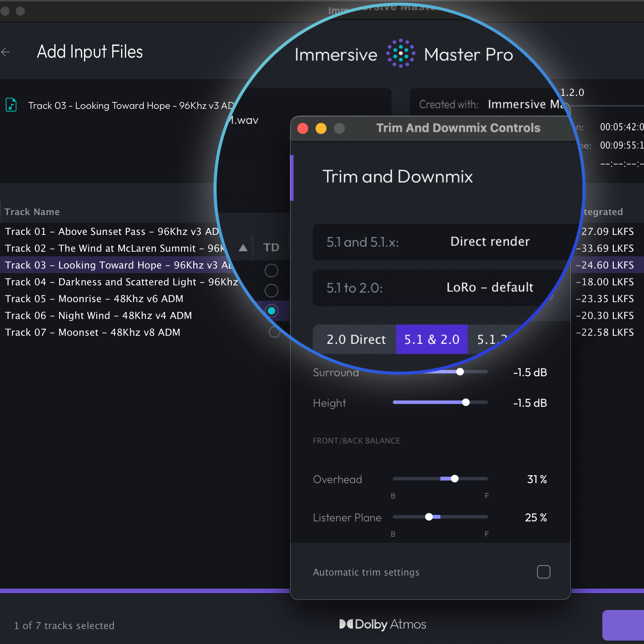
Task: Click the selected teal TD radio button
Action: (271, 311)
